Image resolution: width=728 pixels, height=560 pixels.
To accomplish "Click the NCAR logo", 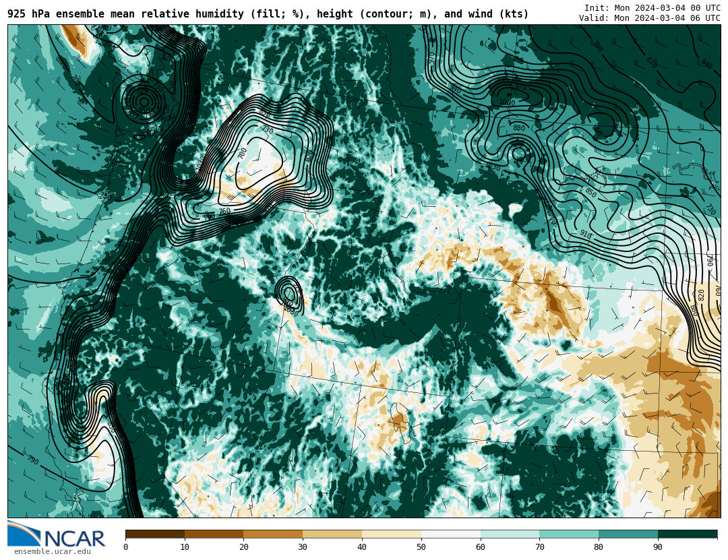I will pos(56,534).
